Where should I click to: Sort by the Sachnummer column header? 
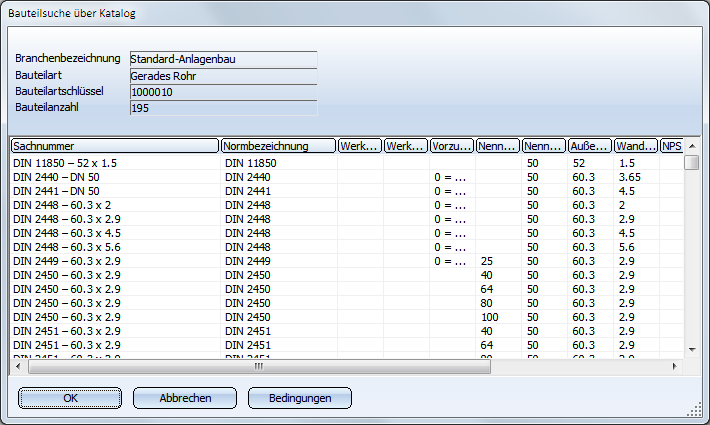(115, 146)
